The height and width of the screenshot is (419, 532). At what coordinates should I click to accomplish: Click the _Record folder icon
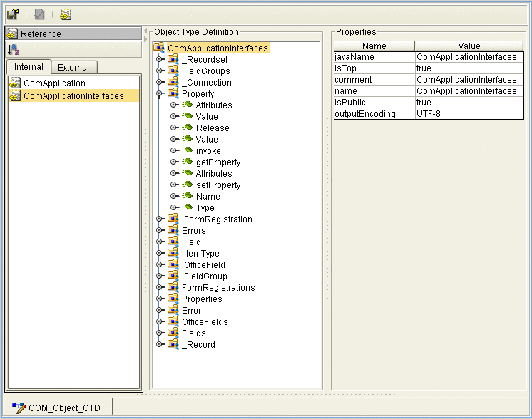point(173,343)
